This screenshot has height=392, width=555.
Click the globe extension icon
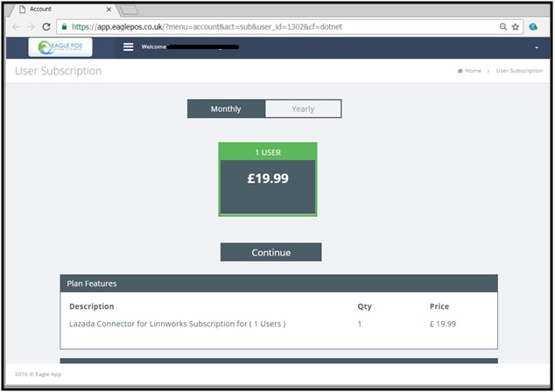pos(533,27)
